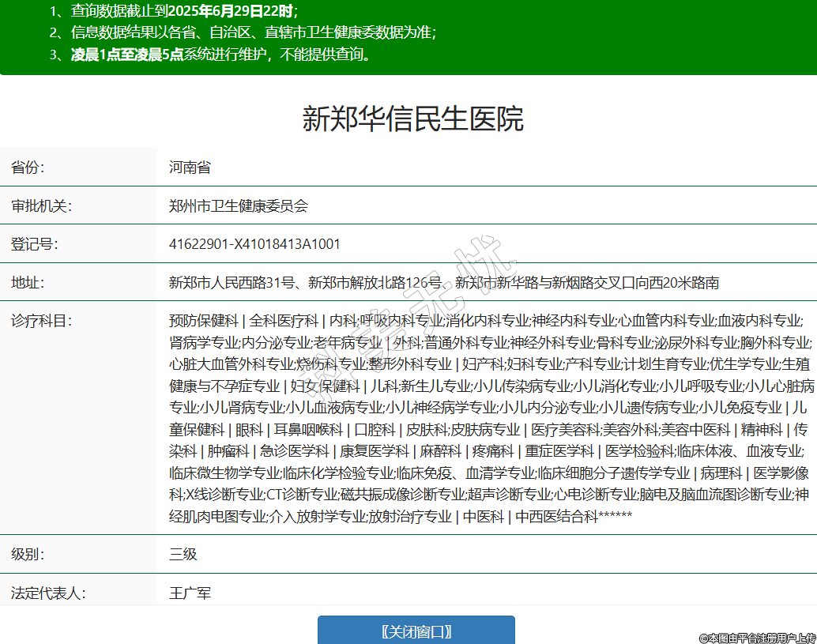Click 预防保健科 in the departments list
817x644 pixels.
203,321
